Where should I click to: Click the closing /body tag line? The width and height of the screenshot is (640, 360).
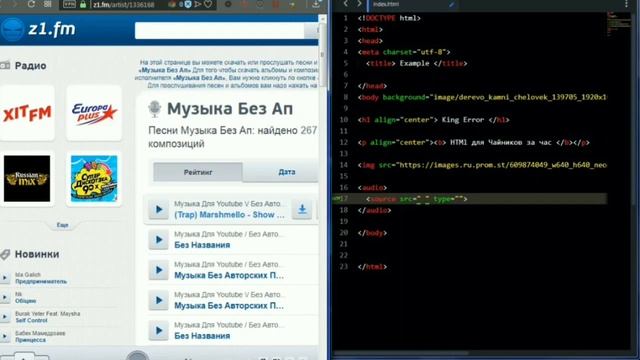click(372, 233)
